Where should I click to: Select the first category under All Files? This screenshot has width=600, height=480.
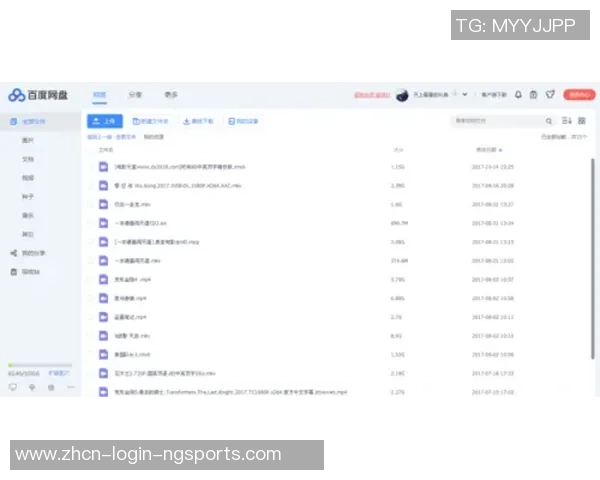[x=28, y=140]
